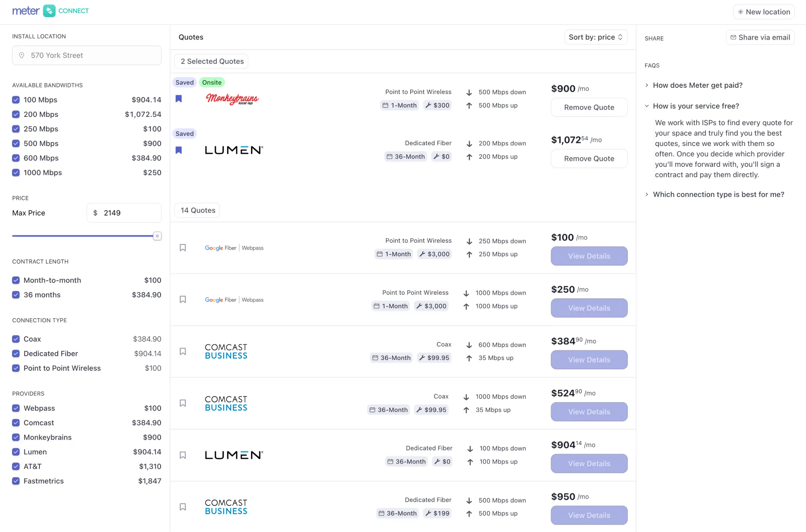Uncheck the Lumen provider
806x532 pixels.
[16, 452]
